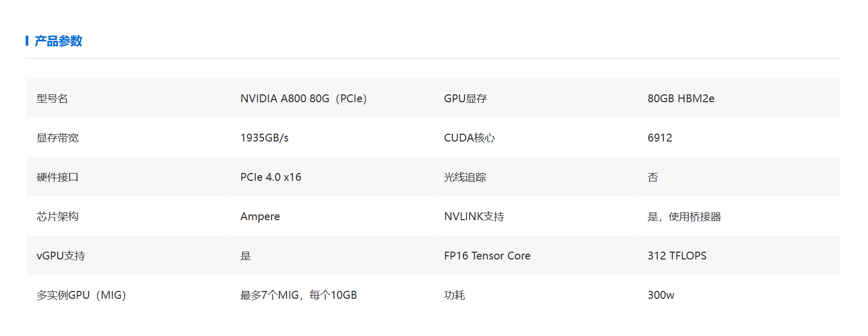Select the 型号名 label cell
This screenshot has height=336, width=868.
[x=52, y=99]
